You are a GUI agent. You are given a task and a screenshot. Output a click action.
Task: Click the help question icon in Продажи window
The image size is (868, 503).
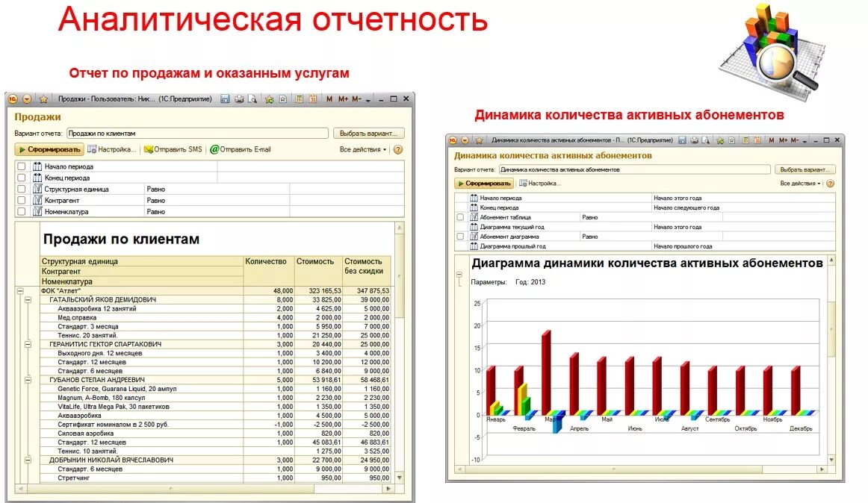(398, 149)
